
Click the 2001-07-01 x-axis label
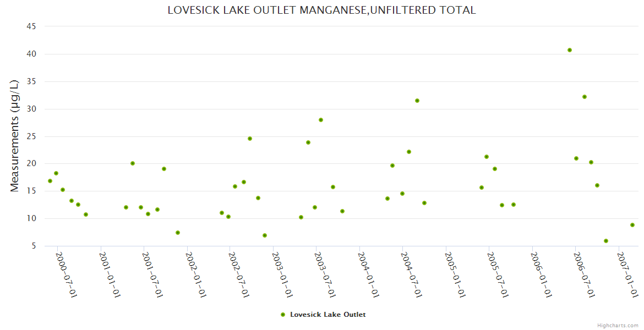coord(152,274)
